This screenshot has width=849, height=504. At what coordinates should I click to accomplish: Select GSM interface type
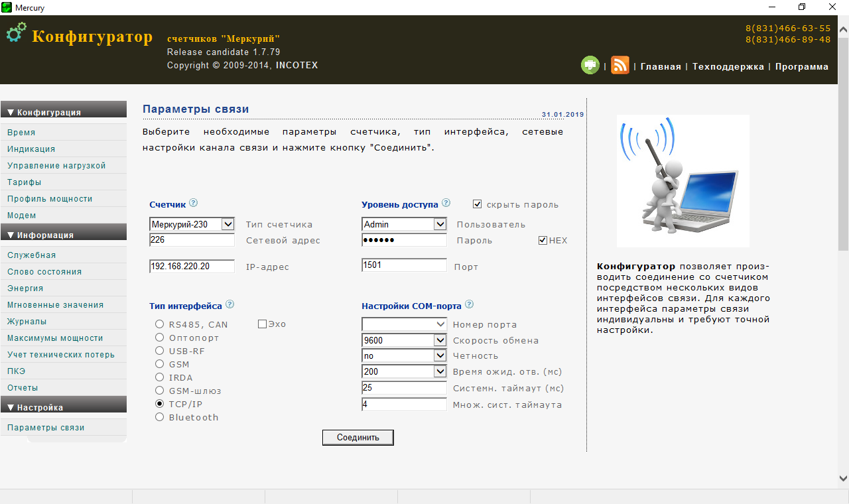click(159, 364)
